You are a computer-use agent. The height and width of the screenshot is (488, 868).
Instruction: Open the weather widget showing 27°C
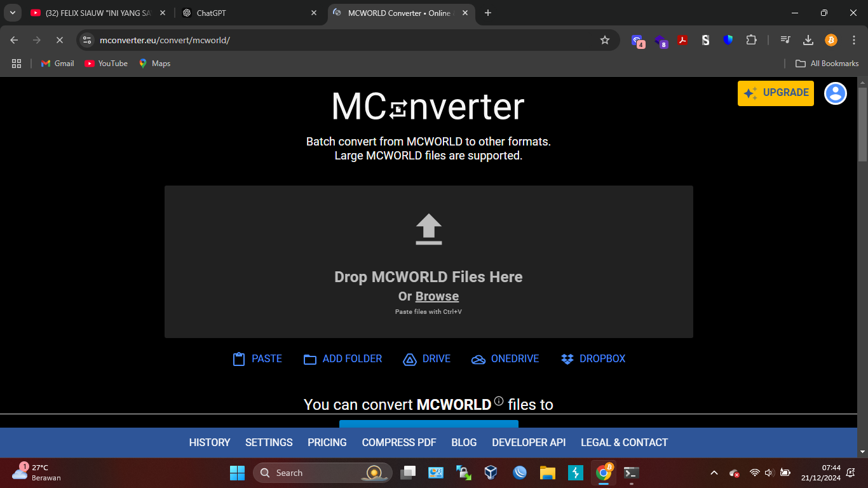[36, 473]
